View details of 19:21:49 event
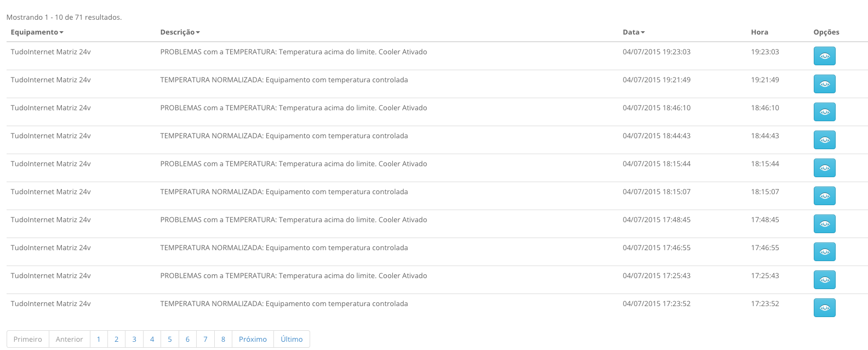868x350 pixels. (x=824, y=84)
